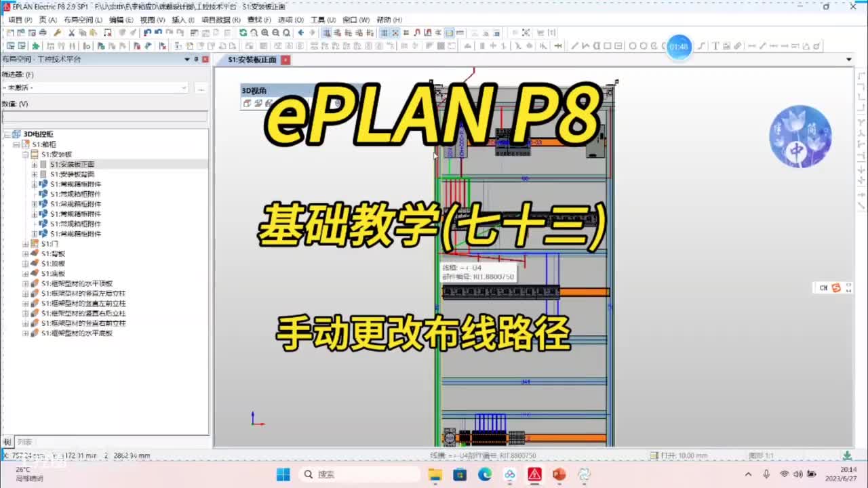
Task: Click the red EPLAN app taskbar icon
Action: click(534, 474)
